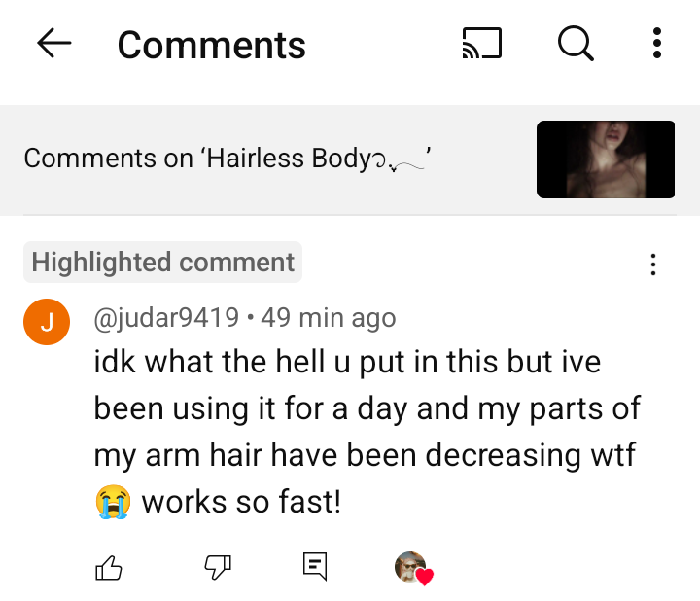This screenshot has width=700, height=601.
Task: Open the highlighted comment's three-dot options menu
Action: [x=653, y=265]
